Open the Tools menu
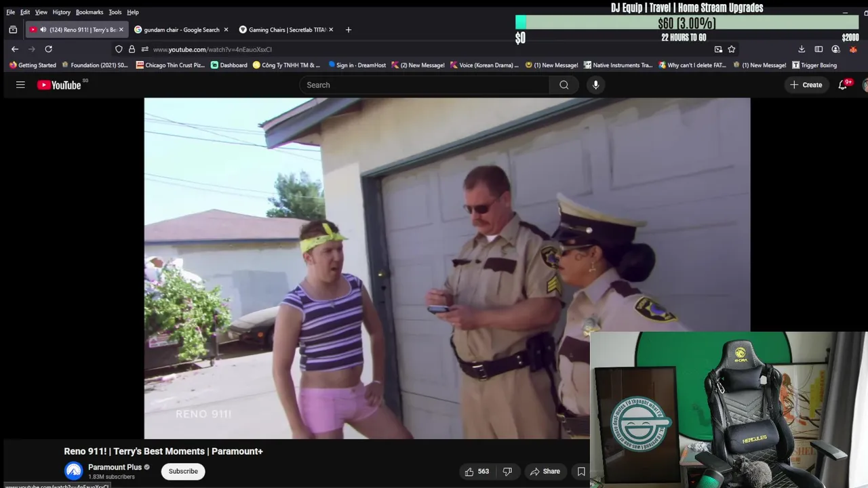 [115, 12]
